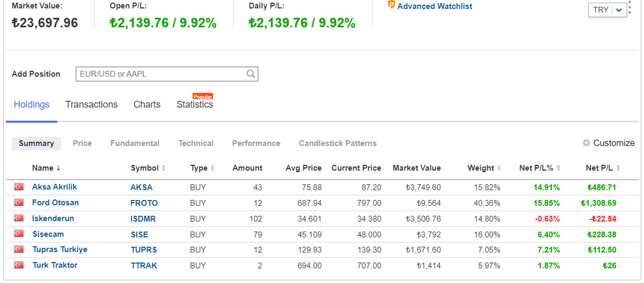Click the Avg Price column header
Image resolution: width=644 pixels, height=283 pixels.
click(x=304, y=168)
